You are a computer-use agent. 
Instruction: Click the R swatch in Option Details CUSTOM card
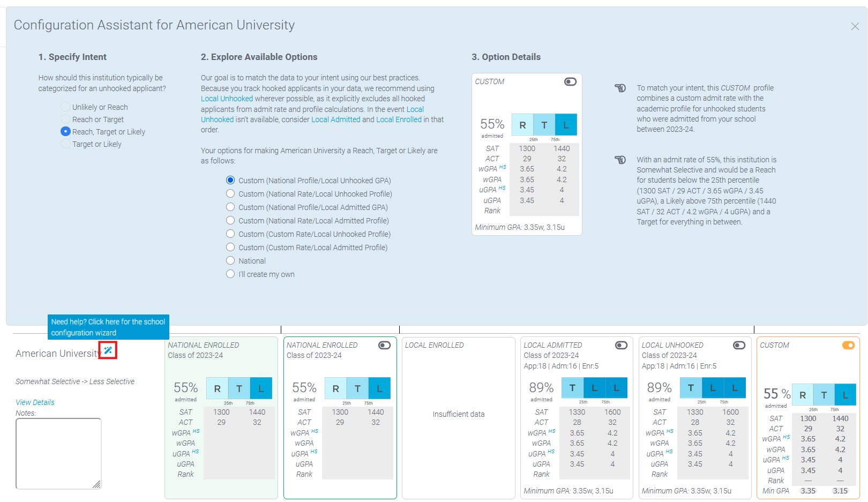click(x=522, y=125)
